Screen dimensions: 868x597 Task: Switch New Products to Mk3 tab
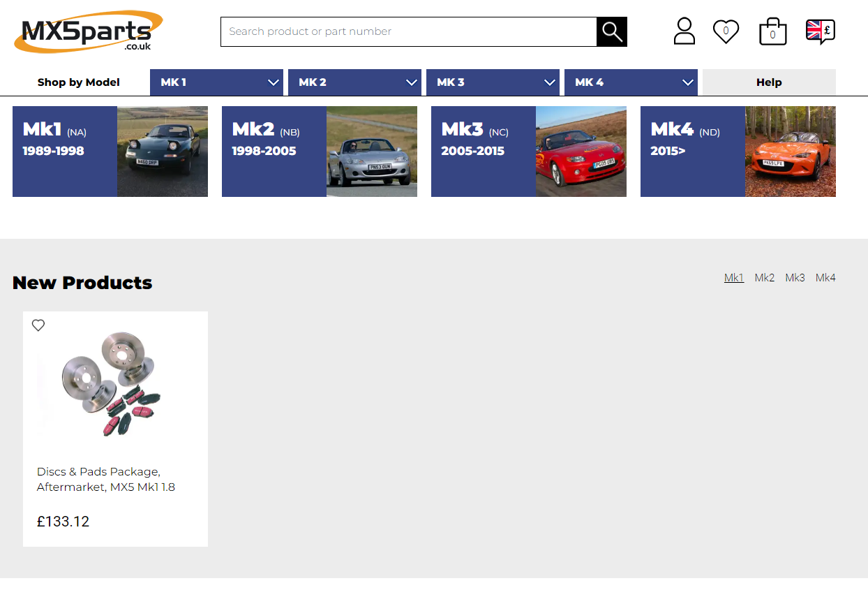(x=795, y=278)
